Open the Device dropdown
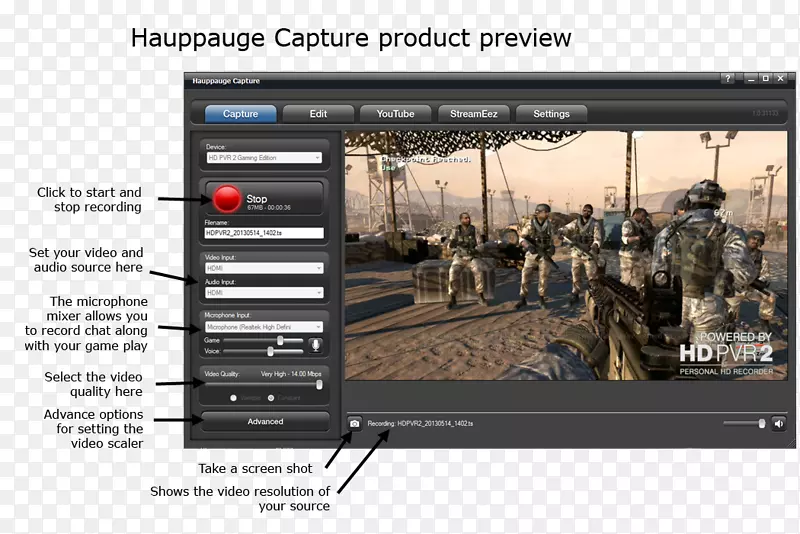Screen dimensions: 800x534 [264, 158]
